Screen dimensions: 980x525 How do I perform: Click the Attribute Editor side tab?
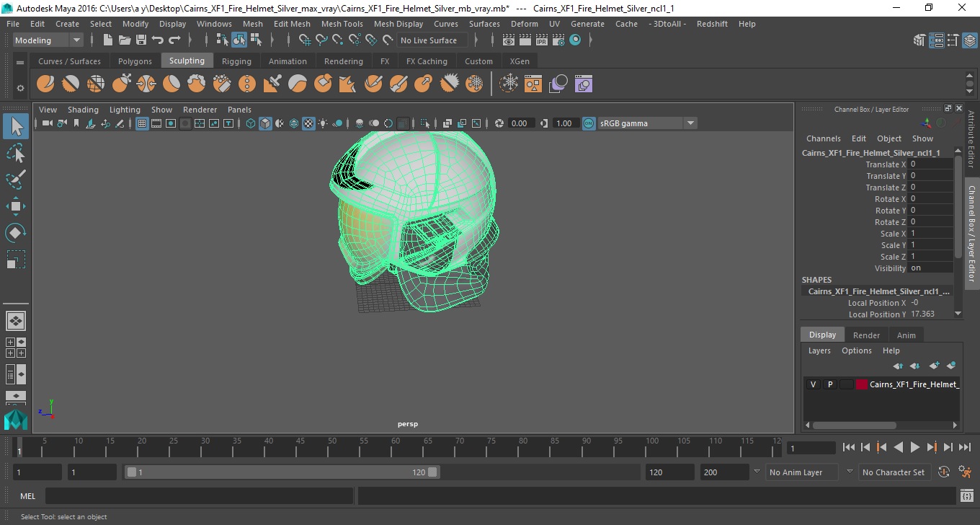click(x=971, y=138)
